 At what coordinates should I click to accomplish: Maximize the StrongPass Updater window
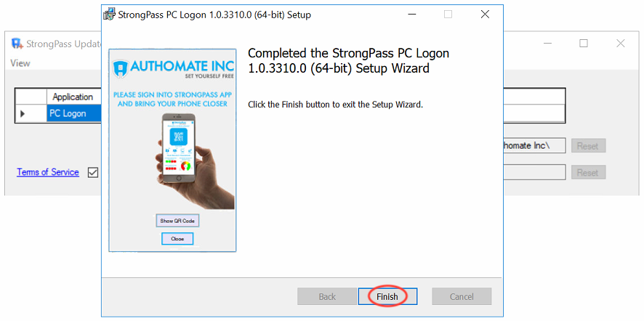[x=584, y=43]
